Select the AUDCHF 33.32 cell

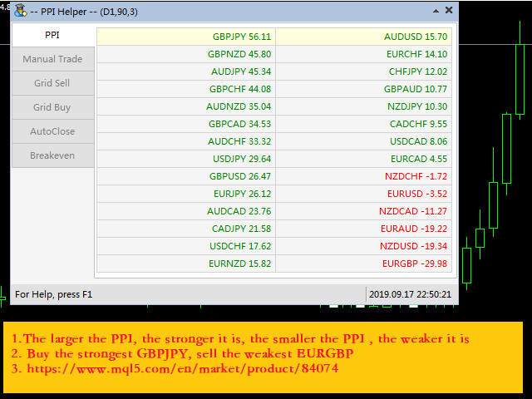[x=186, y=141]
